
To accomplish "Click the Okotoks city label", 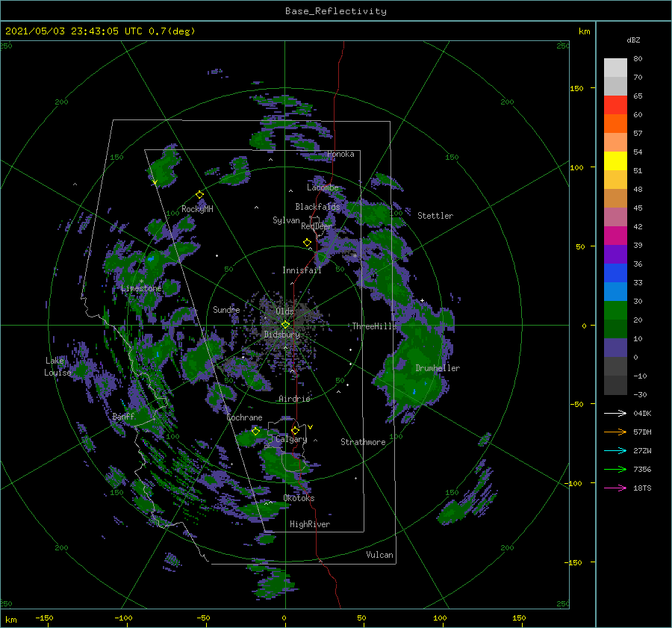I will coord(299,498).
